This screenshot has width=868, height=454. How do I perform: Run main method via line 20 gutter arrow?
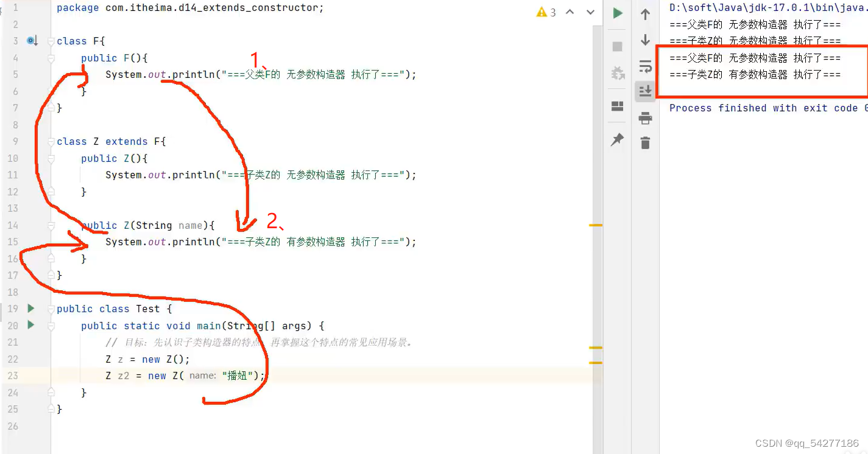[31, 325]
